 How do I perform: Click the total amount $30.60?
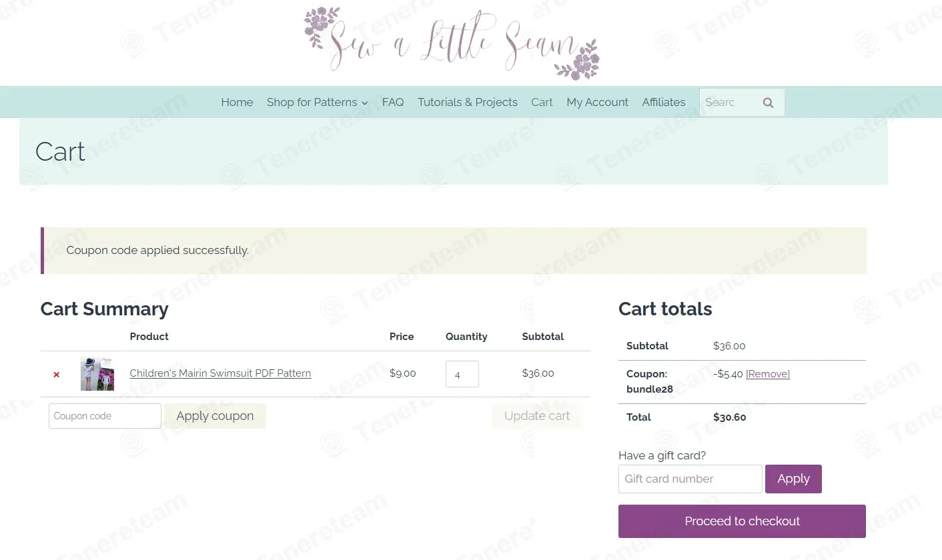tap(730, 417)
